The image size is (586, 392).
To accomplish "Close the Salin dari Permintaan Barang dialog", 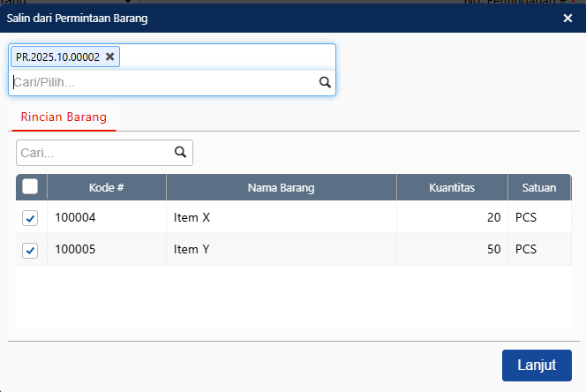I will 567,18.
